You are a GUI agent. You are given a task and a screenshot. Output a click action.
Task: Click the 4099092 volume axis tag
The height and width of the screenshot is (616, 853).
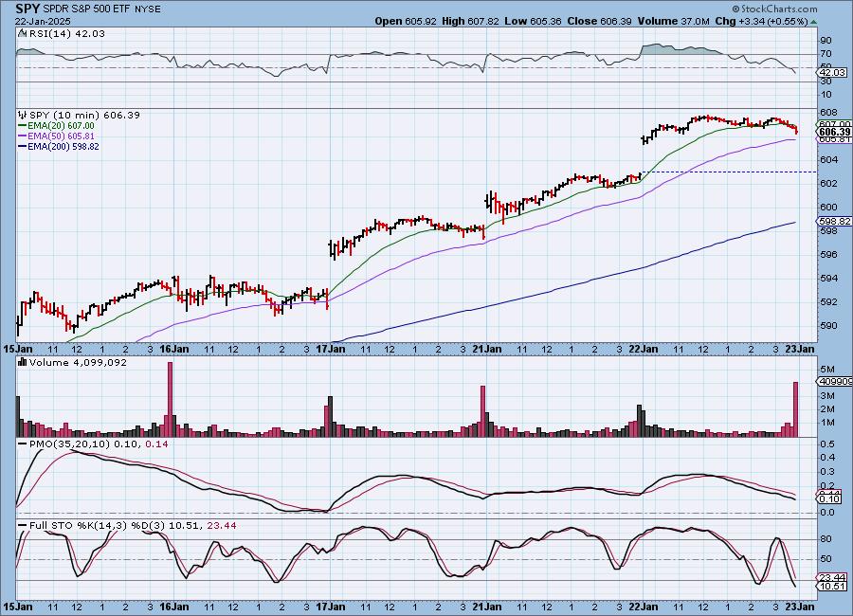[x=835, y=382]
